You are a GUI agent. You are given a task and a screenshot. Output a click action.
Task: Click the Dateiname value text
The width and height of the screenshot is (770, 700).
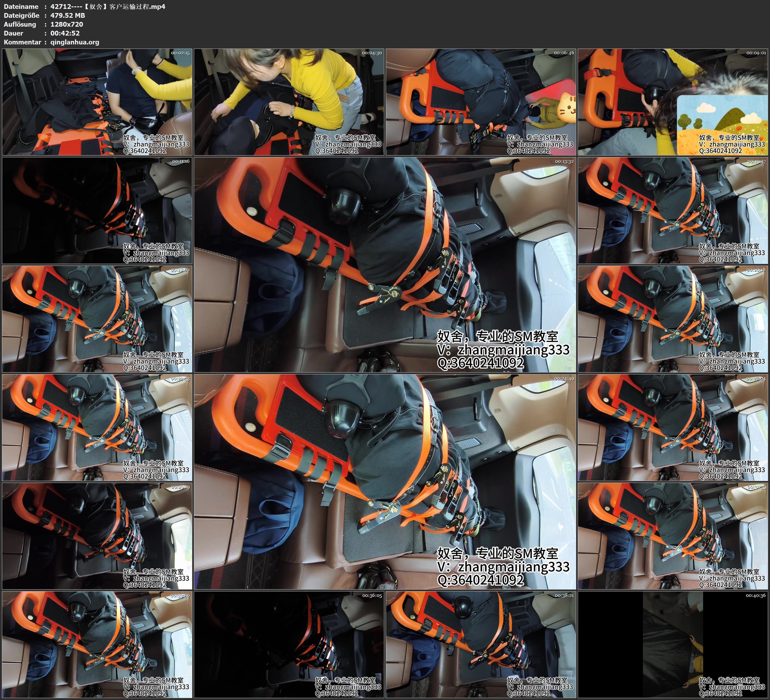coord(108,6)
